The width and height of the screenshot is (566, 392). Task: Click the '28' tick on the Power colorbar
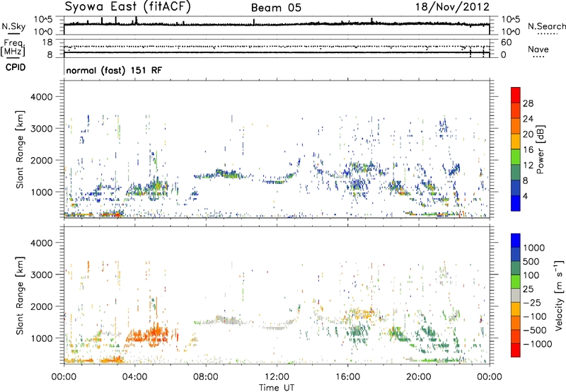click(x=528, y=103)
